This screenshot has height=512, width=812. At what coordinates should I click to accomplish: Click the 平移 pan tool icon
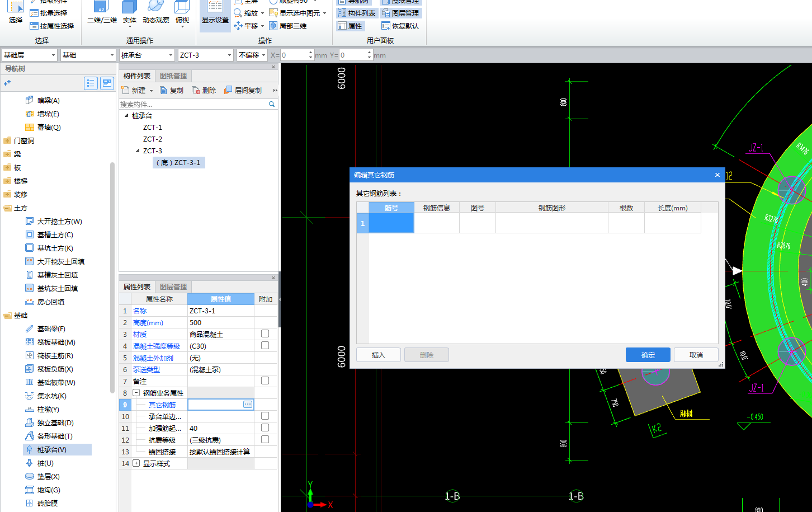click(x=238, y=26)
